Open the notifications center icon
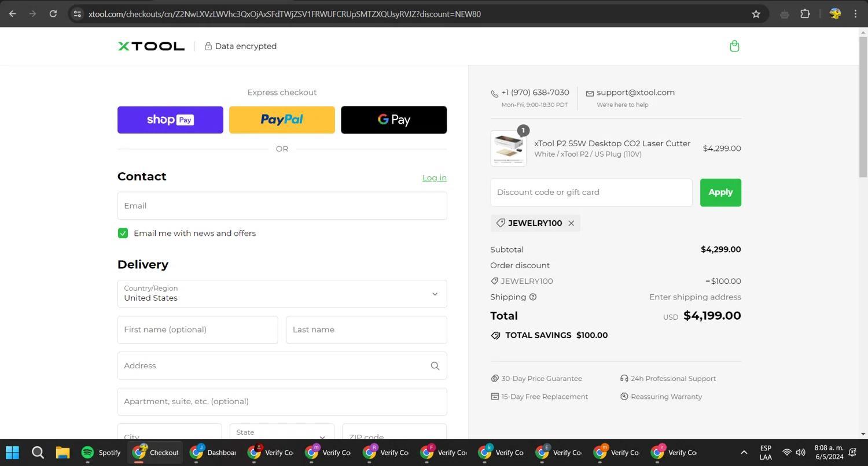Viewport: 868px width, 466px height. click(852, 452)
